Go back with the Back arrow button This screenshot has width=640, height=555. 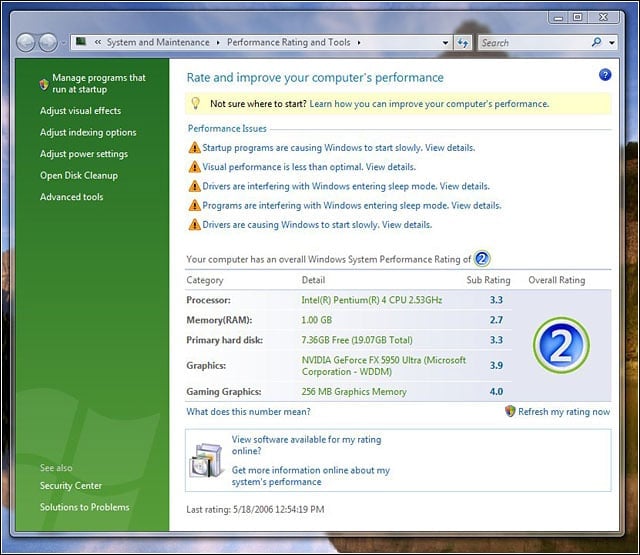(26, 42)
